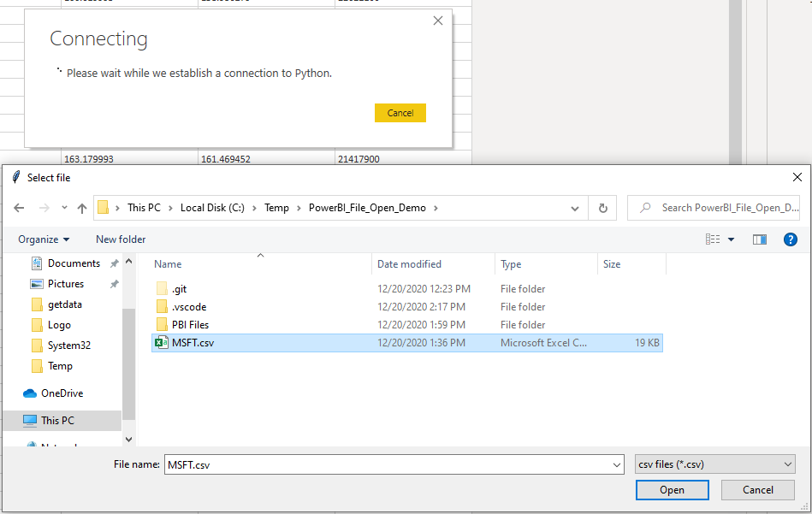812x514 pixels.
Task: Click Open to load file
Action: (672, 490)
